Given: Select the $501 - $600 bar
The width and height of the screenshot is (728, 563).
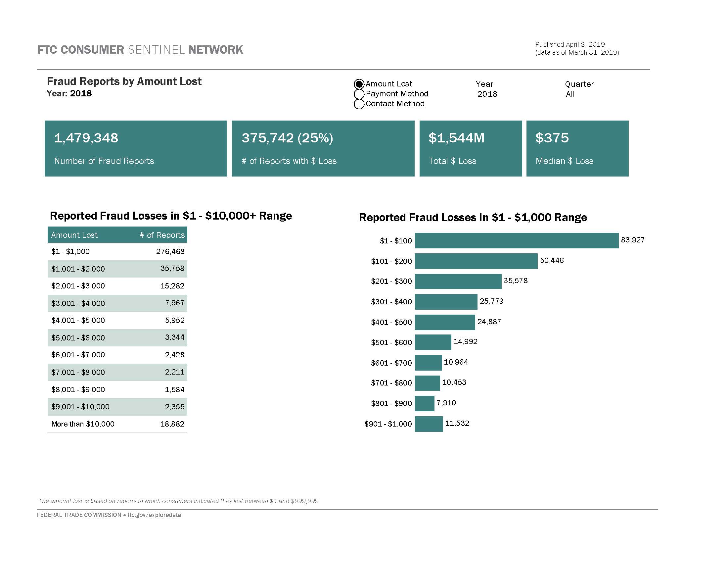Looking at the screenshot, I should tap(433, 342).
